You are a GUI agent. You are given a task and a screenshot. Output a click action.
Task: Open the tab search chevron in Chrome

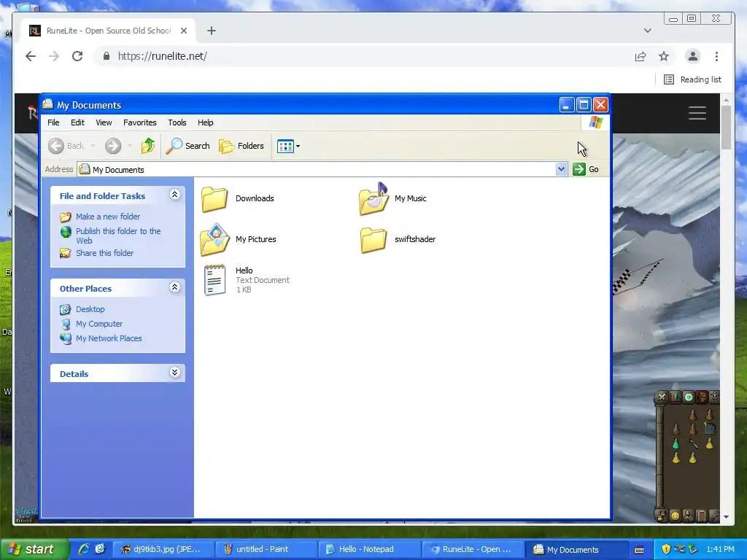(648, 31)
